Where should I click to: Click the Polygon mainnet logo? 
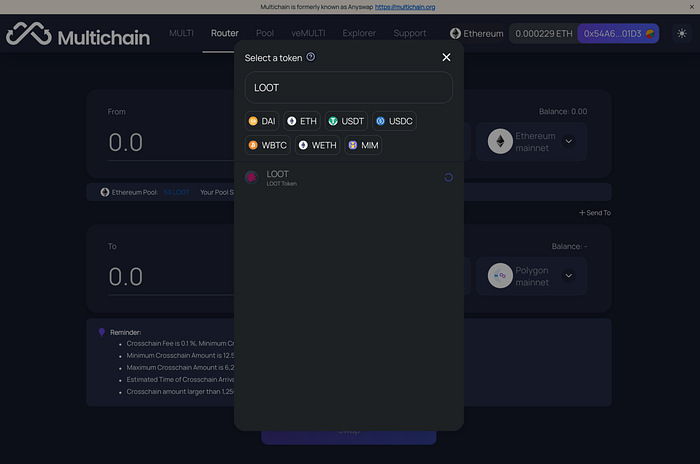[x=500, y=276]
